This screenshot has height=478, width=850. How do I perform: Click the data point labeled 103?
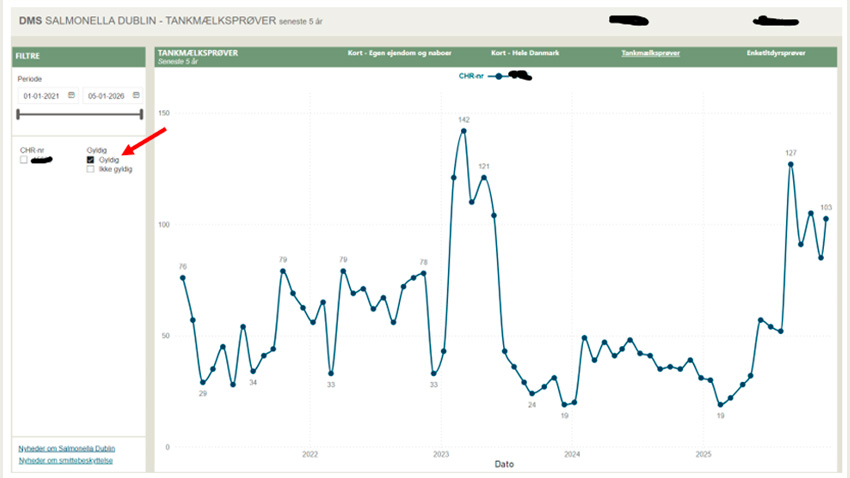(x=826, y=219)
